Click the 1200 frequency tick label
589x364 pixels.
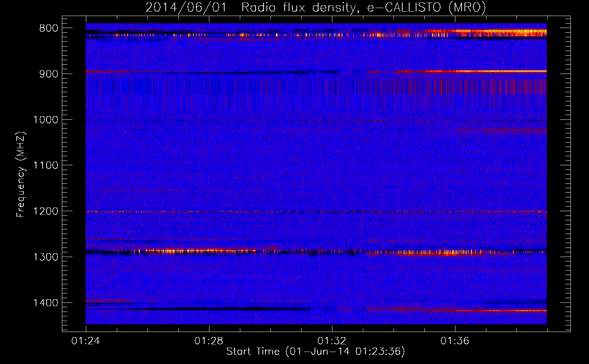46,211
